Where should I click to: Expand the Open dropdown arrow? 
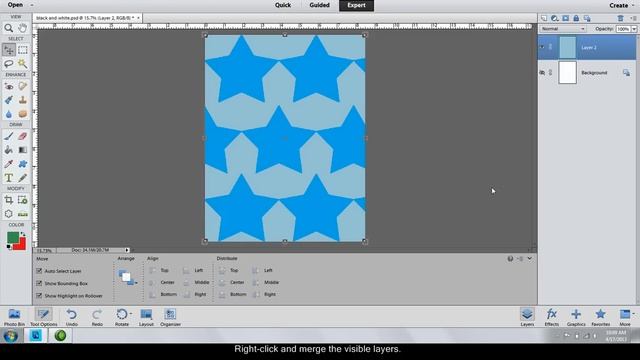click(32, 5)
